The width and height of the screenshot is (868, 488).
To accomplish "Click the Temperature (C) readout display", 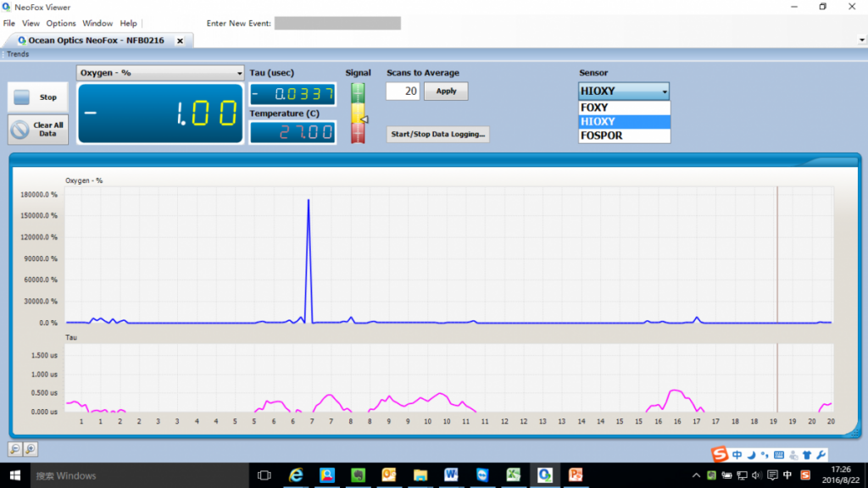I will 292,132.
